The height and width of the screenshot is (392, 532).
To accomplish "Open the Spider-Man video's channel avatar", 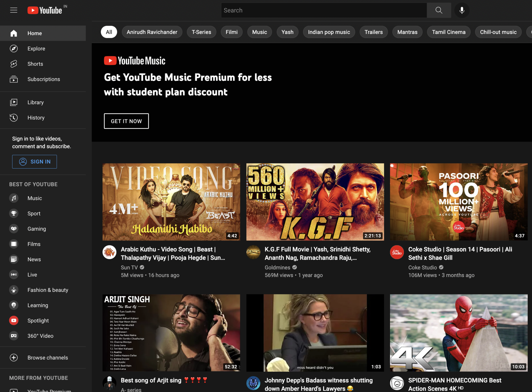I will coord(397,383).
